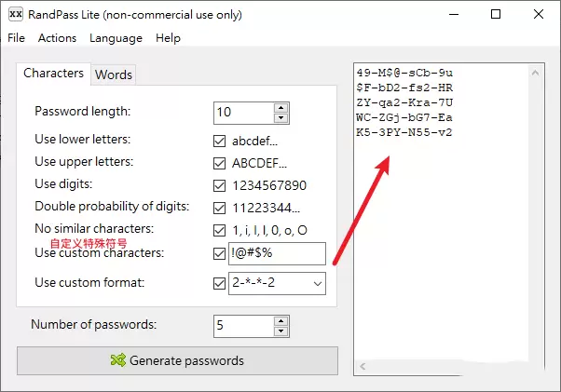
Task: Click the Password length label
Action: coord(83,112)
